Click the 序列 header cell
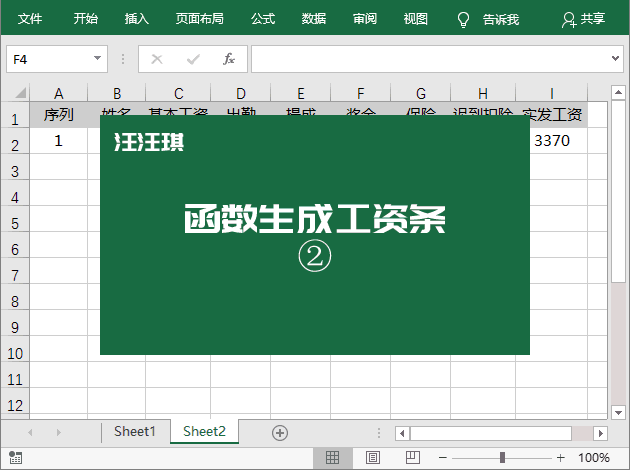 click(x=59, y=115)
